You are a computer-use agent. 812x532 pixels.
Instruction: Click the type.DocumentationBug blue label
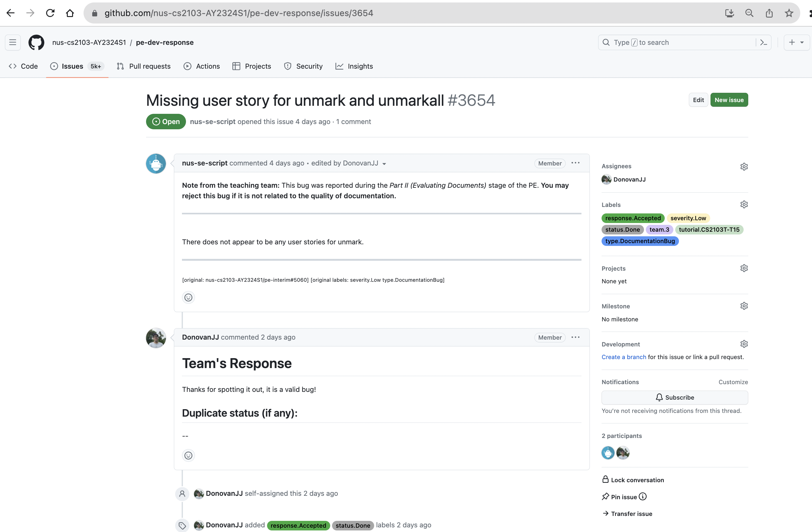coord(640,241)
